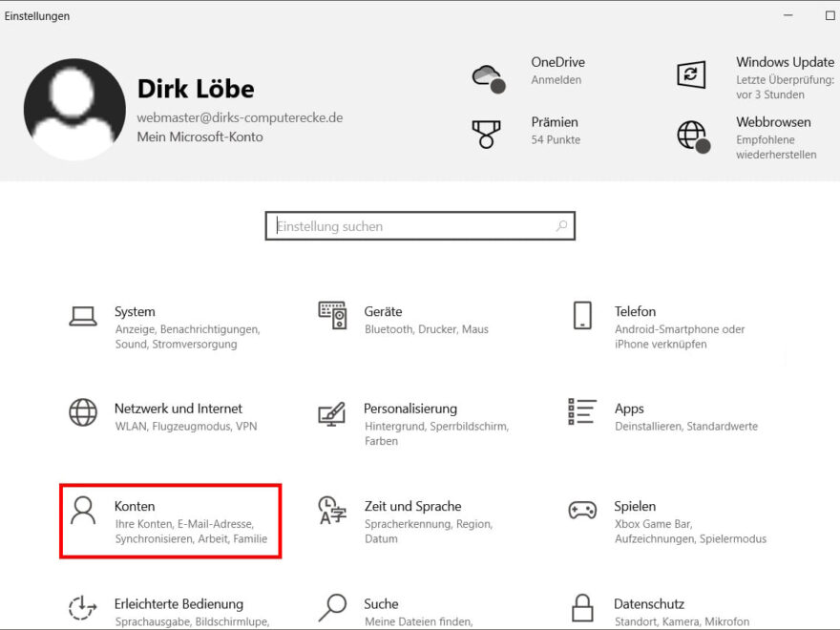Open the Apps list icon
Screen dimensions: 840x630
(x=582, y=411)
